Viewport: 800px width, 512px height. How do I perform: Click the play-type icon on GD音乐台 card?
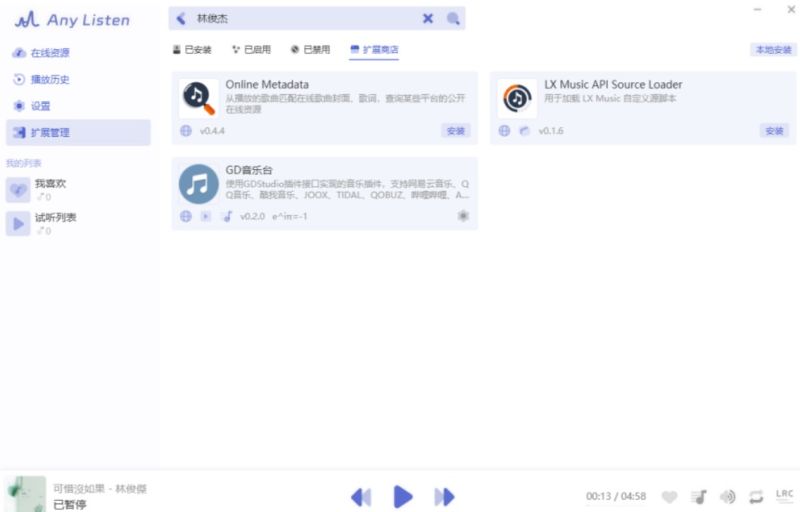(x=206, y=217)
